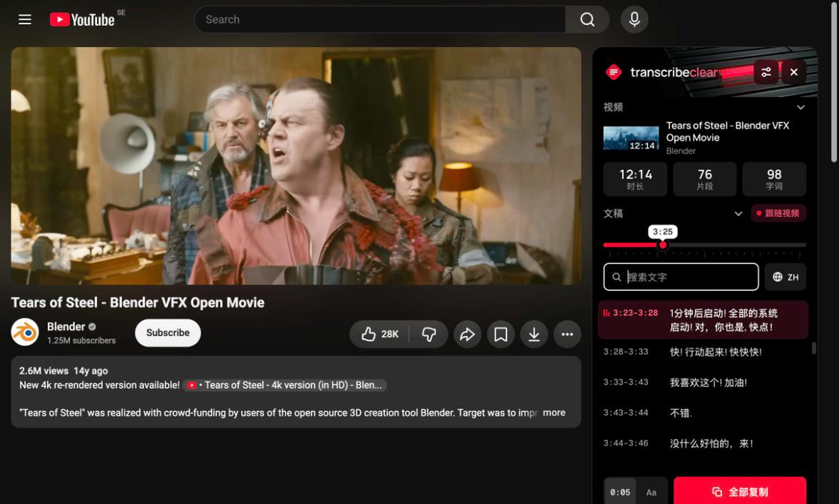Collapse the 视频 section chevron
Screen dimensions: 839x504
pyautogui.click(x=801, y=107)
